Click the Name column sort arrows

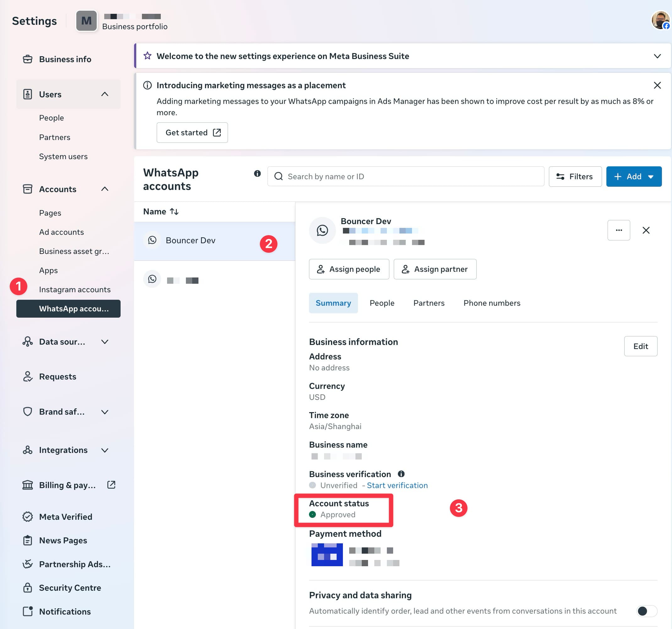[174, 212]
